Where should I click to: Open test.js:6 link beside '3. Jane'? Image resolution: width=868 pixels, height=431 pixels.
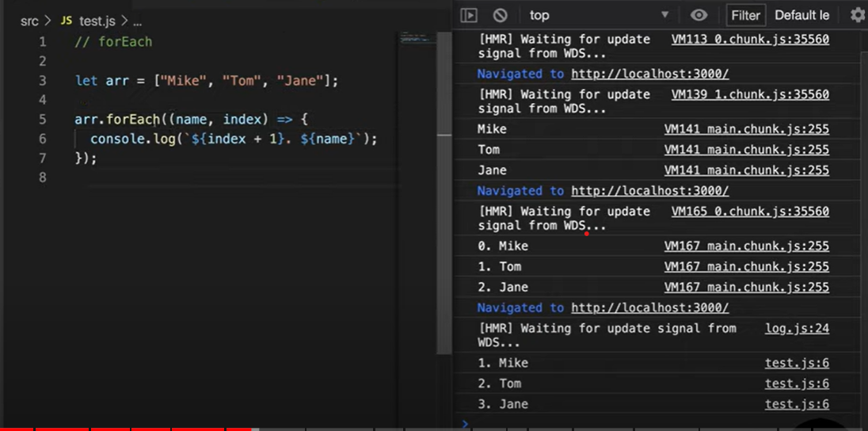tap(798, 404)
